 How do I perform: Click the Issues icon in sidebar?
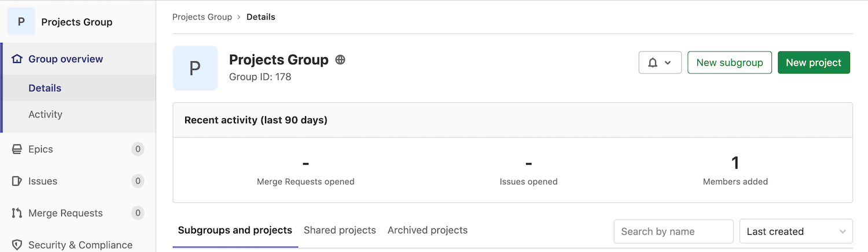coord(17,181)
